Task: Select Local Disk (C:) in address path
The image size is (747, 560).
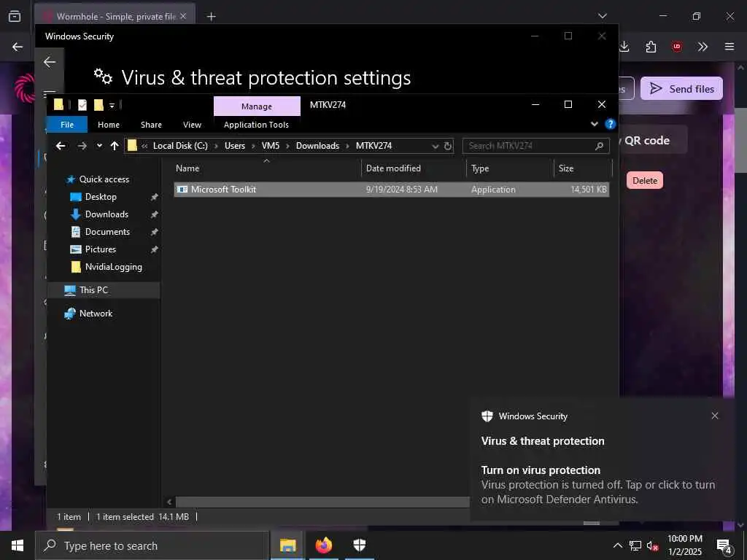Action: tap(180, 146)
